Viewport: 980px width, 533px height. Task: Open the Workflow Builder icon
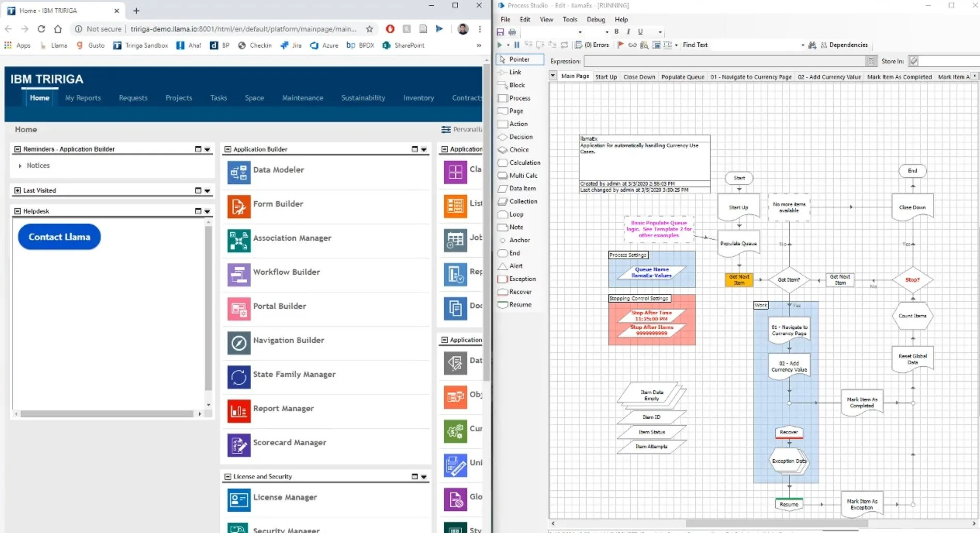point(239,274)
